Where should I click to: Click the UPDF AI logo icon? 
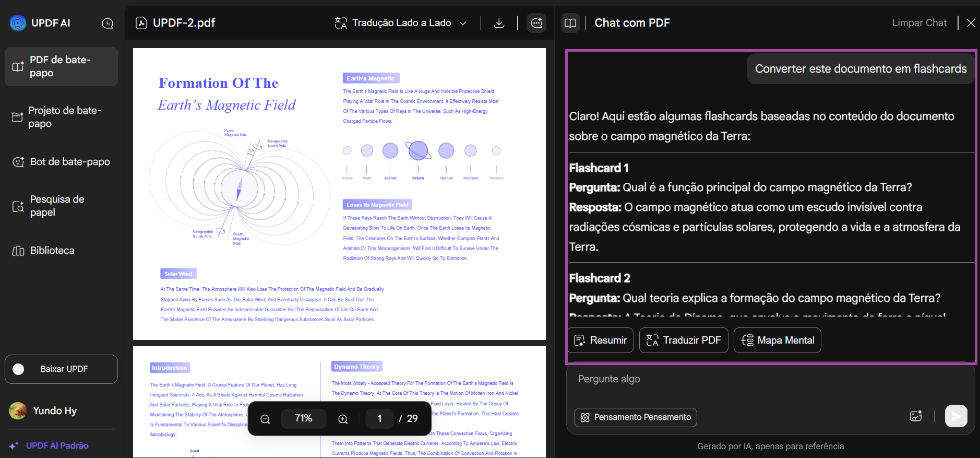coord(18,23)
